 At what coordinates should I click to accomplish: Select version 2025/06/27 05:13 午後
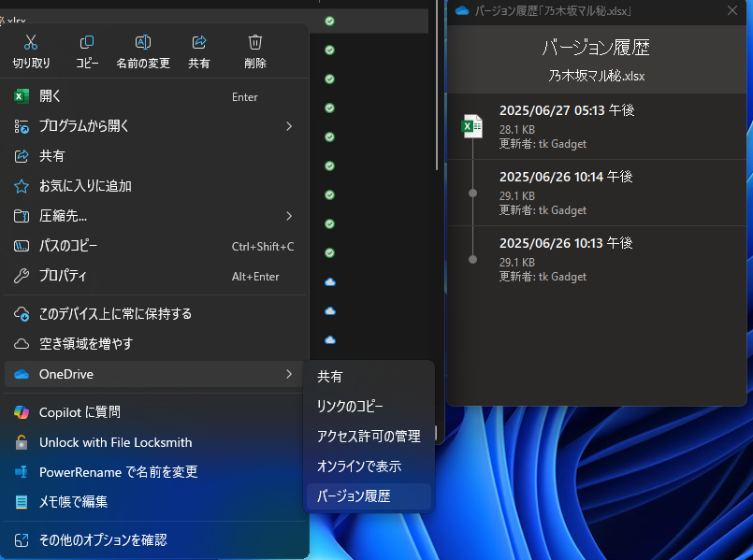coord(597,126)
